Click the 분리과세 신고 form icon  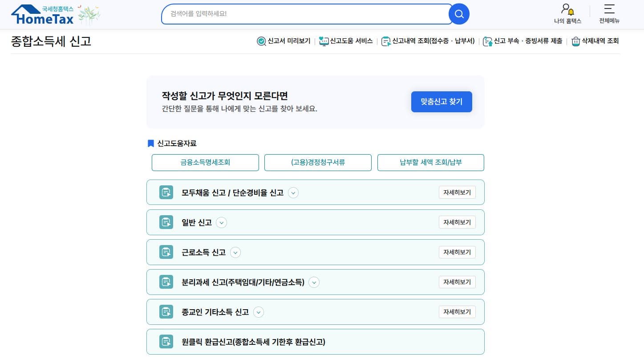coord(166,282)
